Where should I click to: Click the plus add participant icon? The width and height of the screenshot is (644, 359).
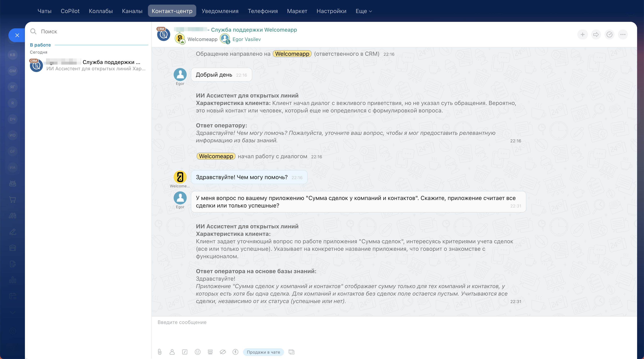(582, 34)
